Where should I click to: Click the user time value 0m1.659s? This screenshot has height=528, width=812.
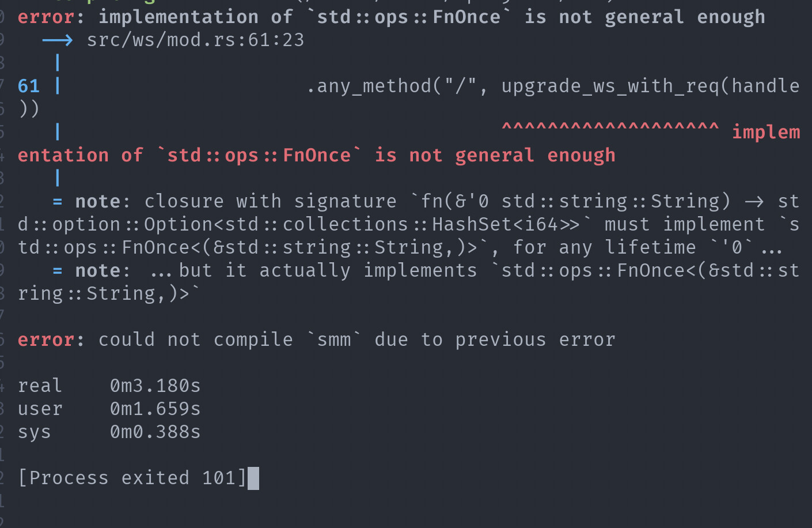155,409
